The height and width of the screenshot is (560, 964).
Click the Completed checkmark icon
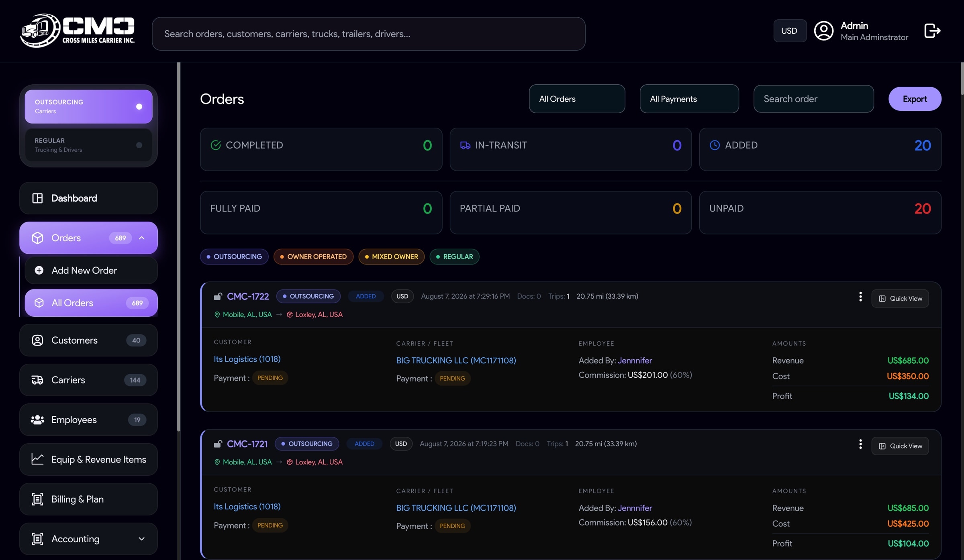coord(216,145)
